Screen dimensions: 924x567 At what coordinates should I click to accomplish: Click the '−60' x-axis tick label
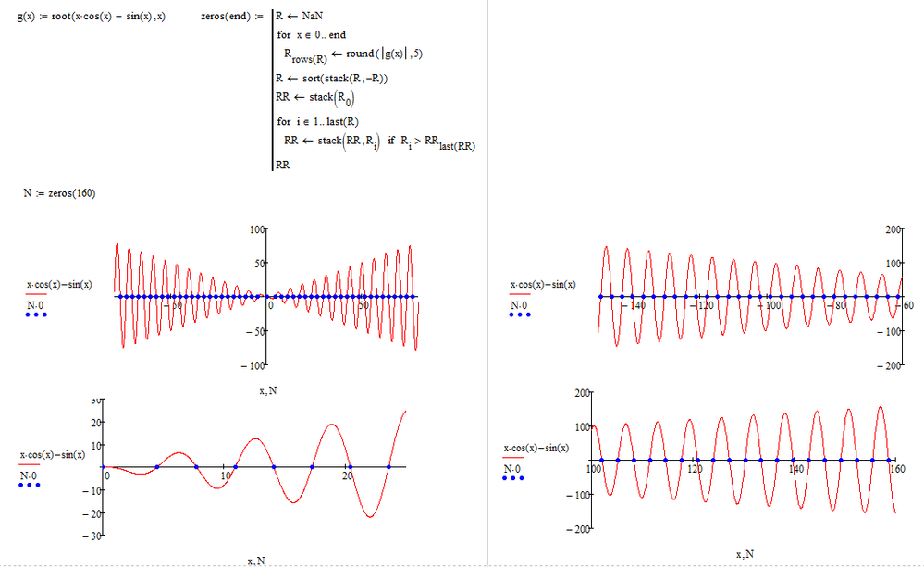905,305
